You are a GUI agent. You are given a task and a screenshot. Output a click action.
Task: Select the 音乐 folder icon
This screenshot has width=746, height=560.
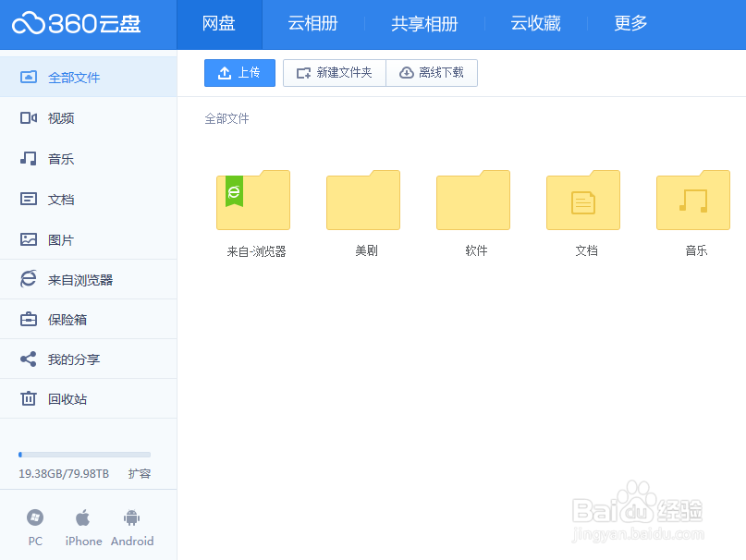coord(692,201)
